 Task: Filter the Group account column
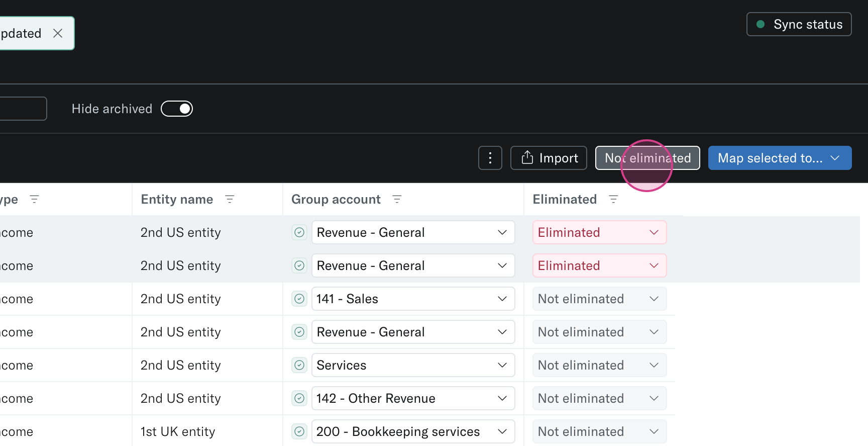point(397,199)
